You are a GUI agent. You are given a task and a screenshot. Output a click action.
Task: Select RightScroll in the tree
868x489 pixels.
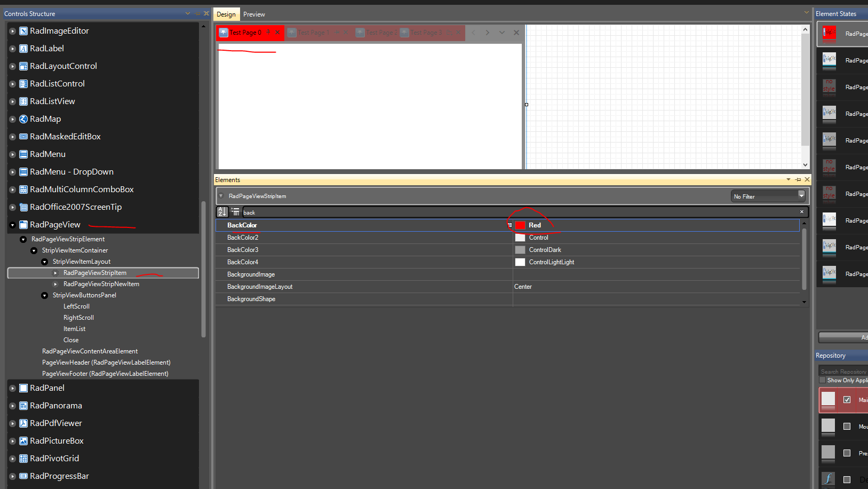78,318
